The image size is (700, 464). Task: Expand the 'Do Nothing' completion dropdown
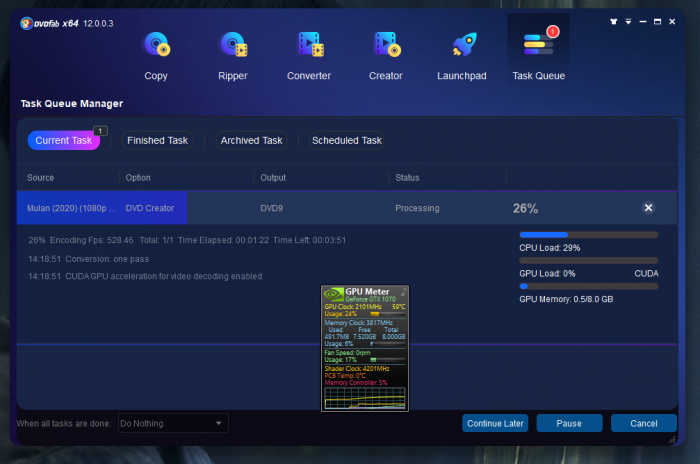(x=173, y=423)
